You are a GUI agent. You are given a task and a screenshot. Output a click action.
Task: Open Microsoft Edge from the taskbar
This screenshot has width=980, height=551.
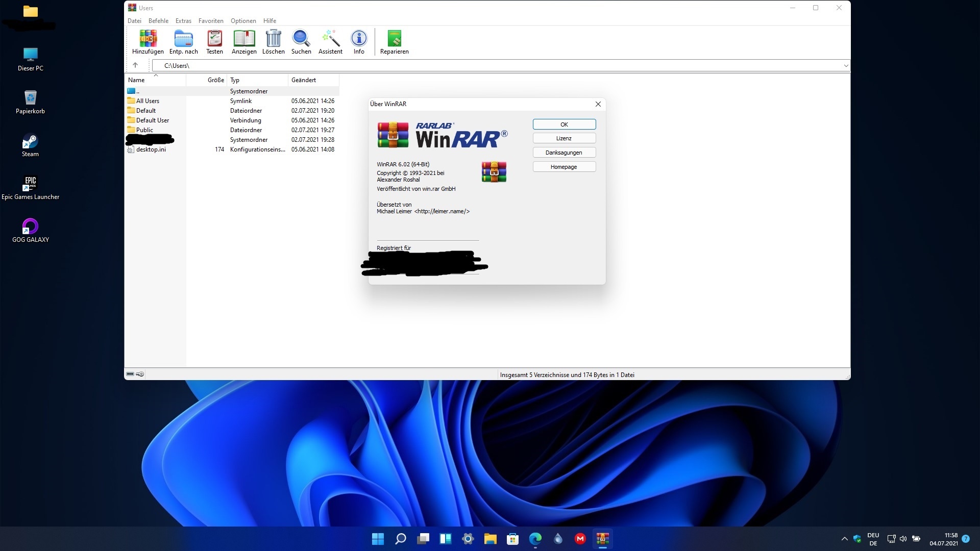coord(535,539)
